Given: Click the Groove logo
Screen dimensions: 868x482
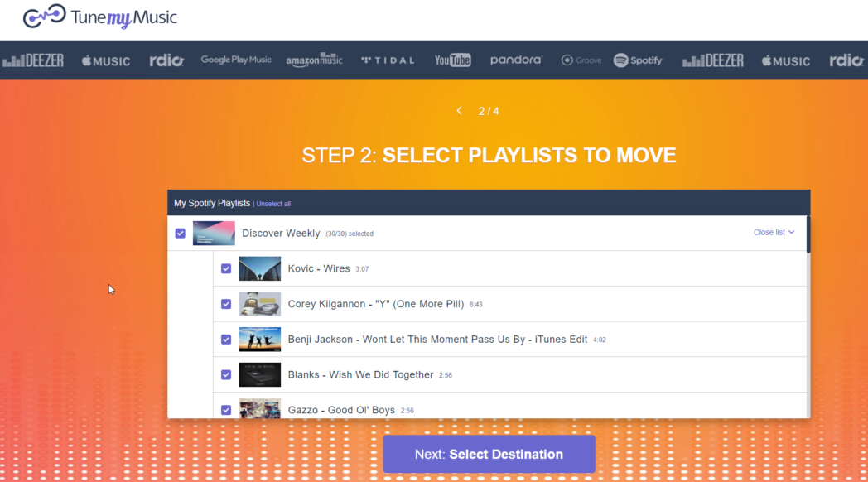Looking at the screenshot, I should pyautogui.click(x=581, y=60).
